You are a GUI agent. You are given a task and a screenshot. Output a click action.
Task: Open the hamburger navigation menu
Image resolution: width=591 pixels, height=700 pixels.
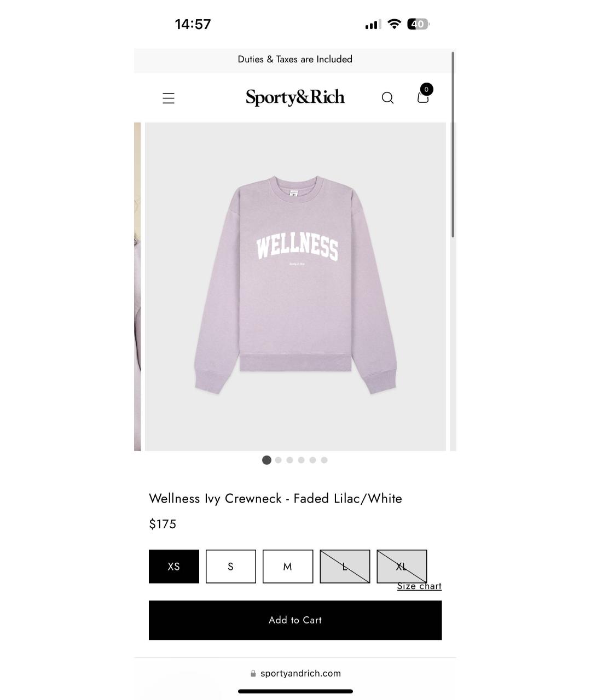[169, 98]
